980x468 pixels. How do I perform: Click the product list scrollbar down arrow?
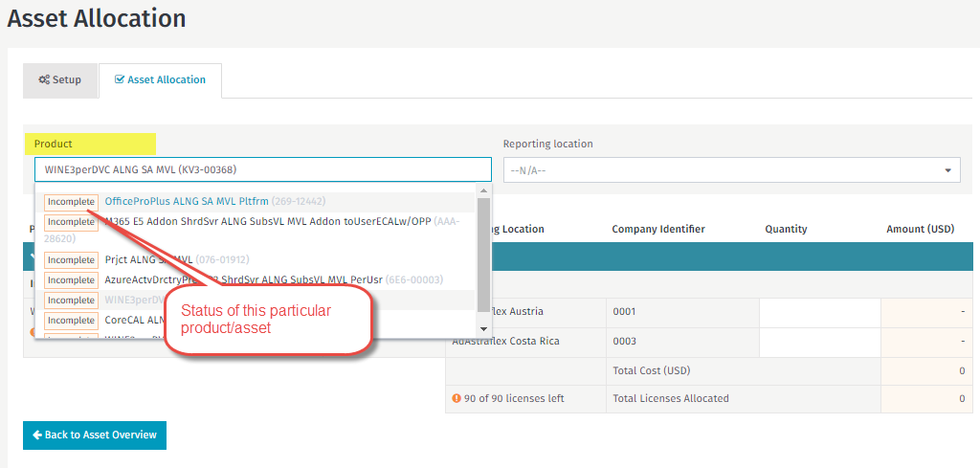484,329
